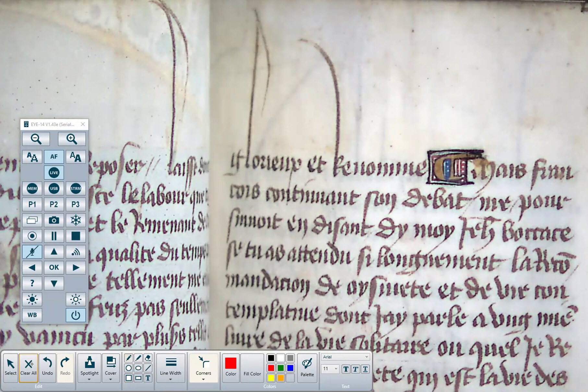Open the stroke Color picker
Screen dimensions: 588x392
click(231, 368)
